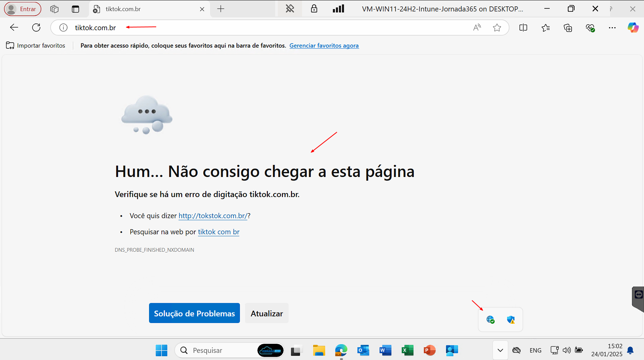
Task: Select the tiktok.com.br browser tab
Action: [x=149, y=9]
